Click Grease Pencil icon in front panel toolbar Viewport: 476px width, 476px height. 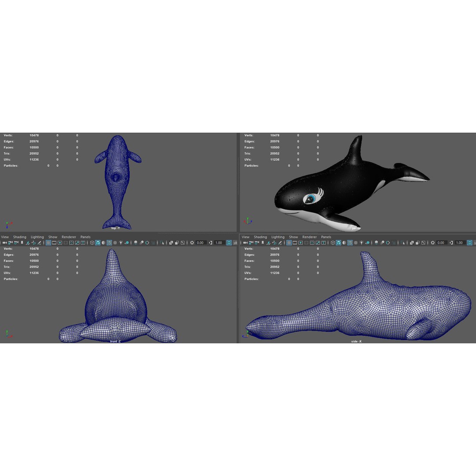[39, 243]
